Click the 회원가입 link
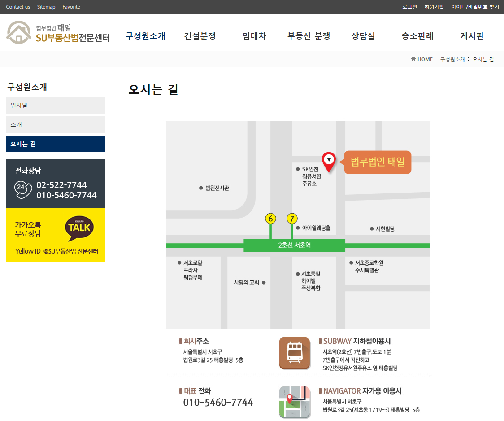The width and height of the screenshot is (504, 421). pyautogui.click(x=434, y=7)
